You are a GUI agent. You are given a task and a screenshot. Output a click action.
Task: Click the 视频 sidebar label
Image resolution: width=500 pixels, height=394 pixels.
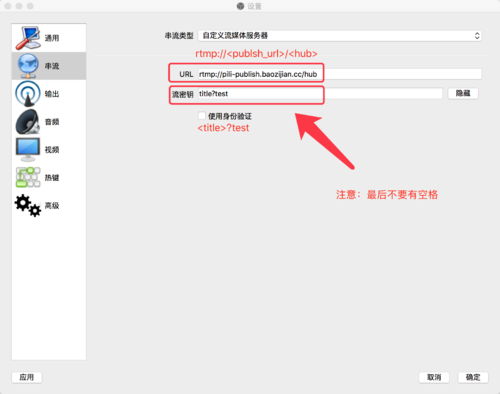52,150
